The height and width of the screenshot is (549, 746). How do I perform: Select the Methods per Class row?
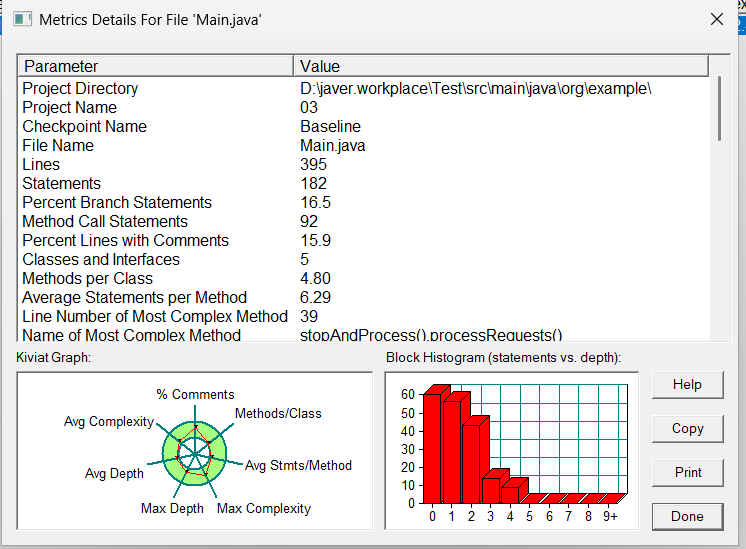(364, 279)
